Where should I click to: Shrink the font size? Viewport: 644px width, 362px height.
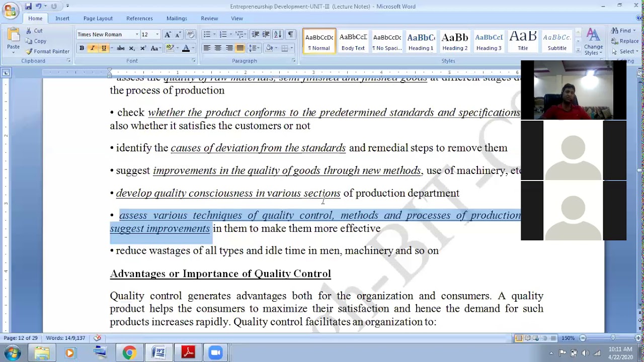point(178,34)
